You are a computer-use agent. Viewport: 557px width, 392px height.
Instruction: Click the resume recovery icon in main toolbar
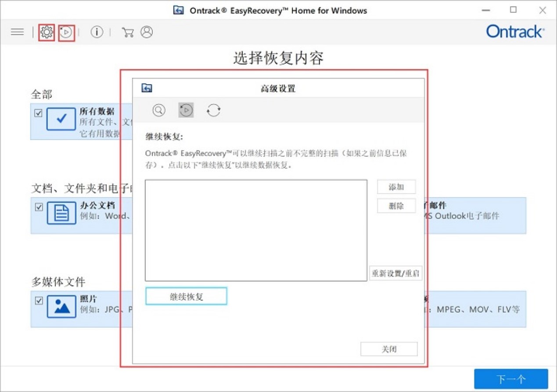coord(66,32)
